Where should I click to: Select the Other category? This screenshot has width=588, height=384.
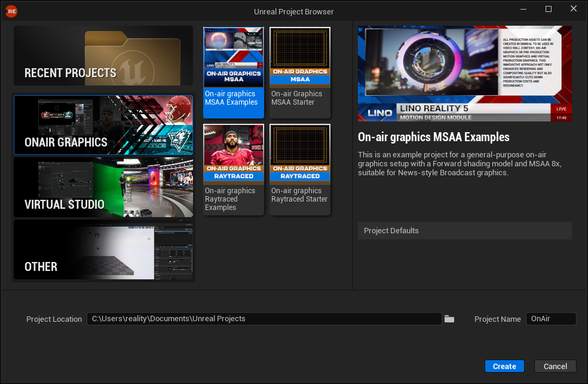coord(103,249)
